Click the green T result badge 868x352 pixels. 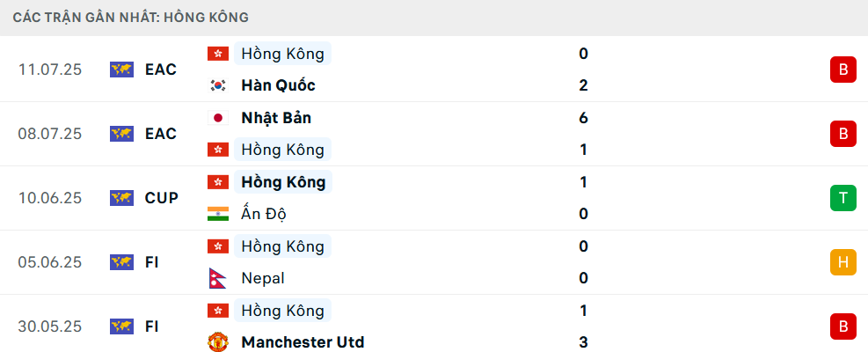point(843,198)
